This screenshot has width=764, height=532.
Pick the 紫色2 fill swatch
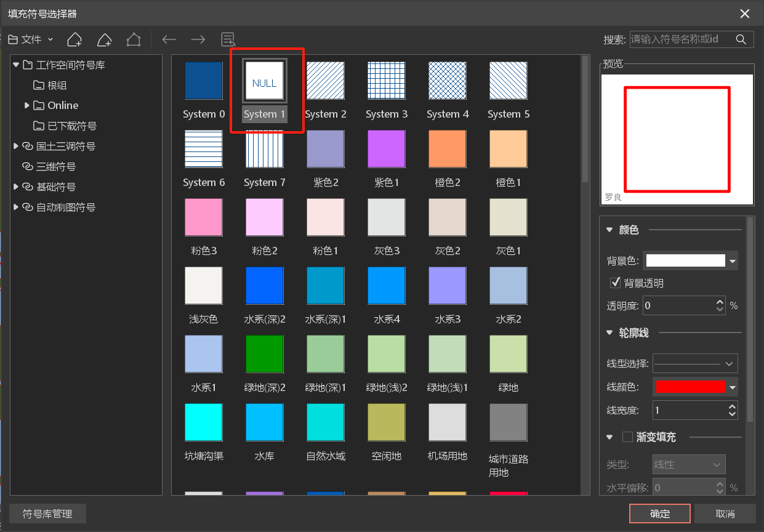point(326,149)
